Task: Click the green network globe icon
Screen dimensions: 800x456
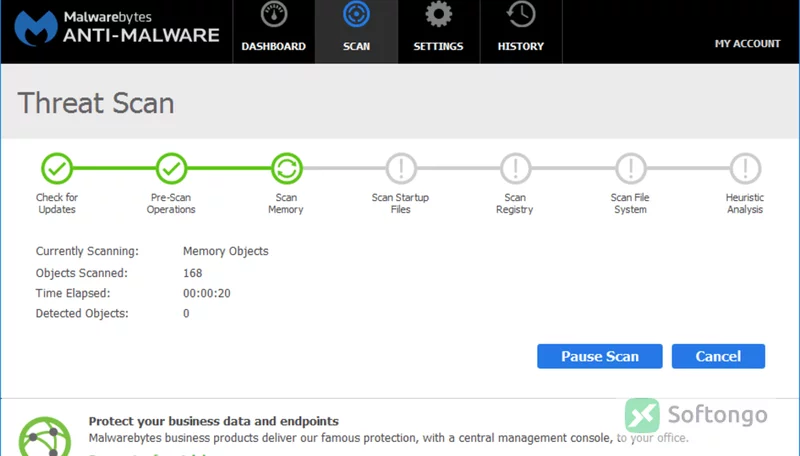Action: [x=45, y=437]
